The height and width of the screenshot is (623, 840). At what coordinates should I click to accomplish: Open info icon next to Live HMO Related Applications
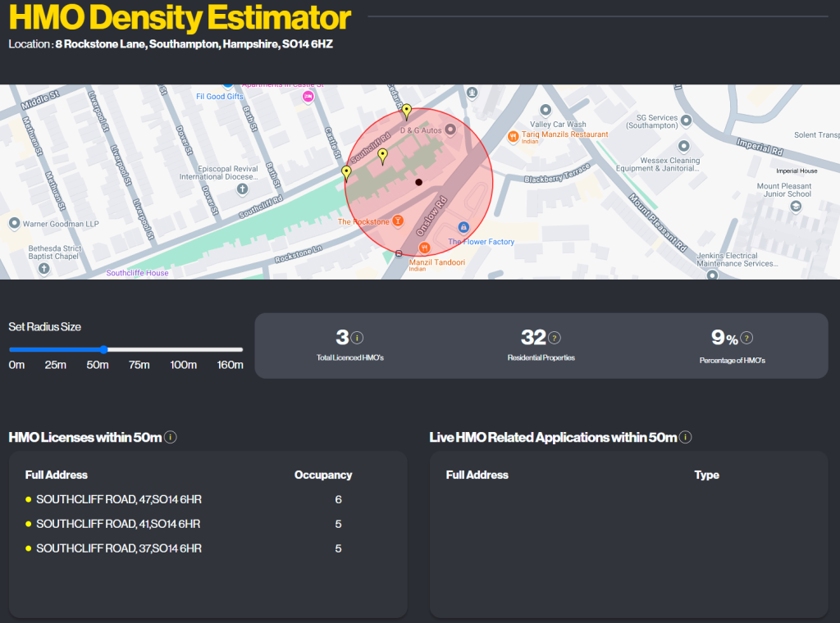pos(685,437)
